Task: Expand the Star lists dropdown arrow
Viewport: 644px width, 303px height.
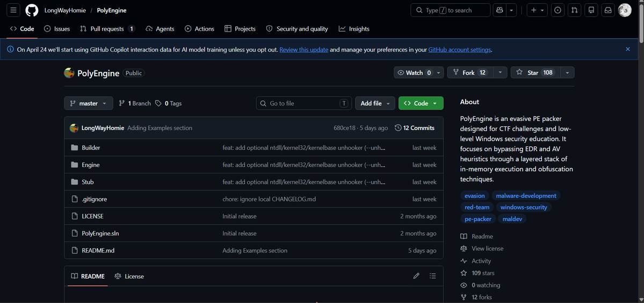Action: coord(567,73)
